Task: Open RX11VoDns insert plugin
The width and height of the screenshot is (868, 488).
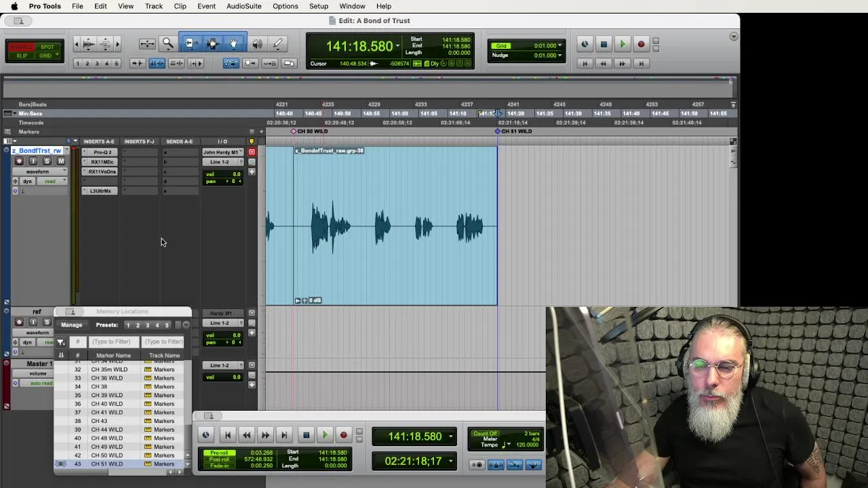Action: click(102, 171)
